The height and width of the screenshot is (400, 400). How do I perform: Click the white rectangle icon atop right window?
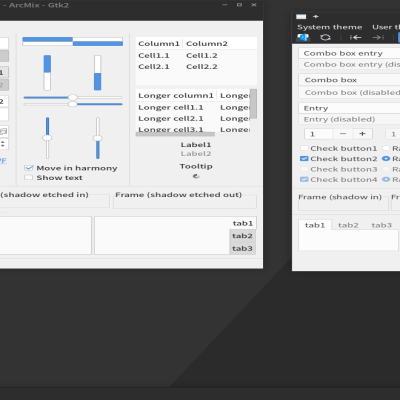(301, 17)
